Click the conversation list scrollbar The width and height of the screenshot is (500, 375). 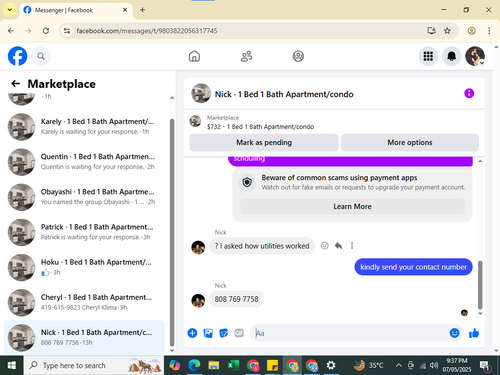(x=172, y=232)
